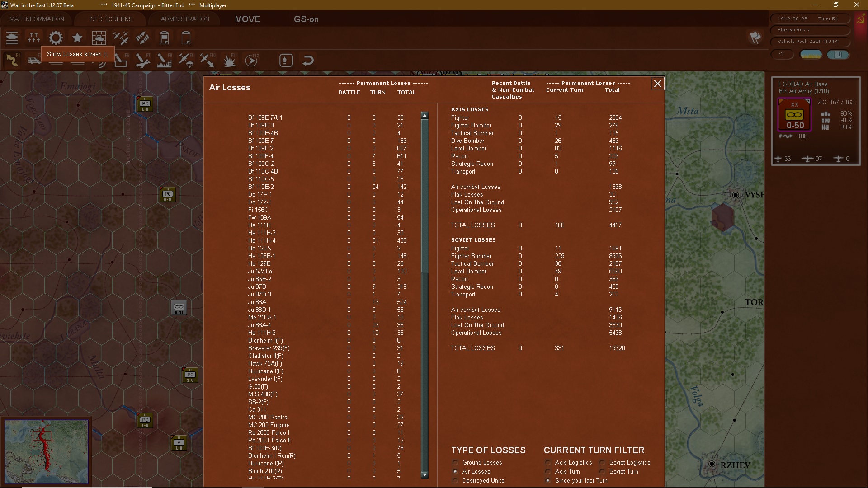Click the aircraft list scroll-up arrow

425,116
